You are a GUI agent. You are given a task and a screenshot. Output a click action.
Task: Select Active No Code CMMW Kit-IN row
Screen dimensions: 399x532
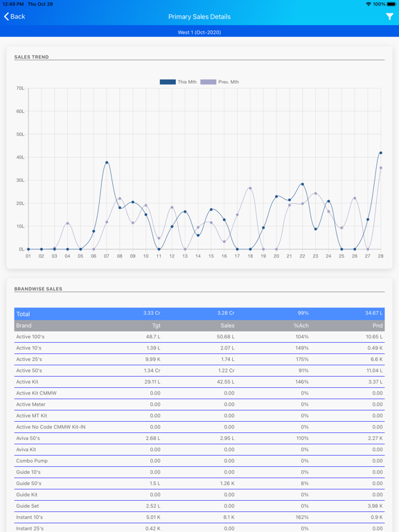click(199, 427)
